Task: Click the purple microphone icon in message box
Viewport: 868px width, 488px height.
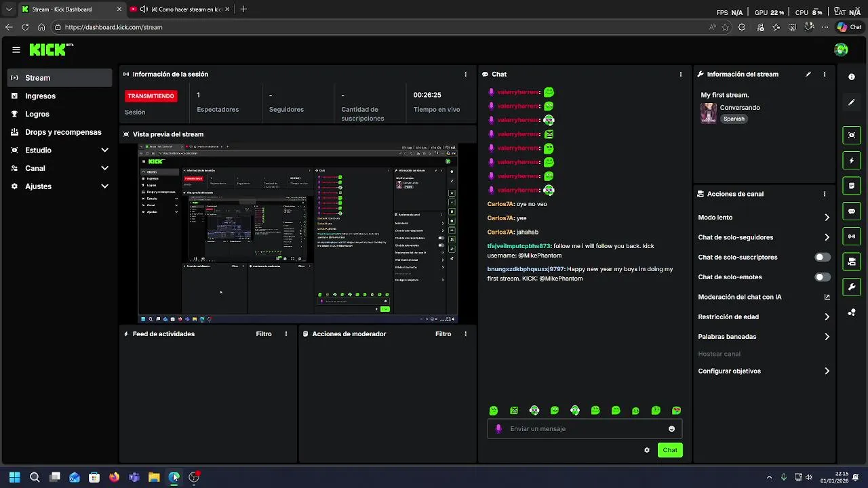Action: [x=498, y=429]
